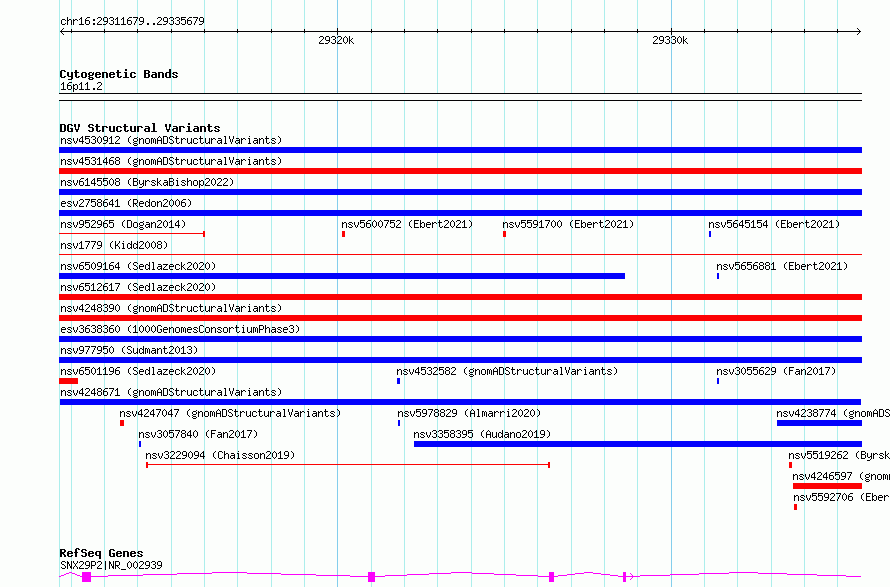Select blue bar under nsv4238774
This screenshot has height=587, width=890.
pyautogui.click(x=819, y=423)
